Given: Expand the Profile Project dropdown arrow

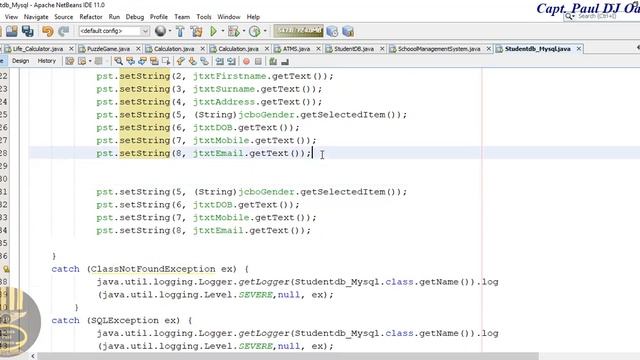Looking at the screenshot, I should 265,31.
